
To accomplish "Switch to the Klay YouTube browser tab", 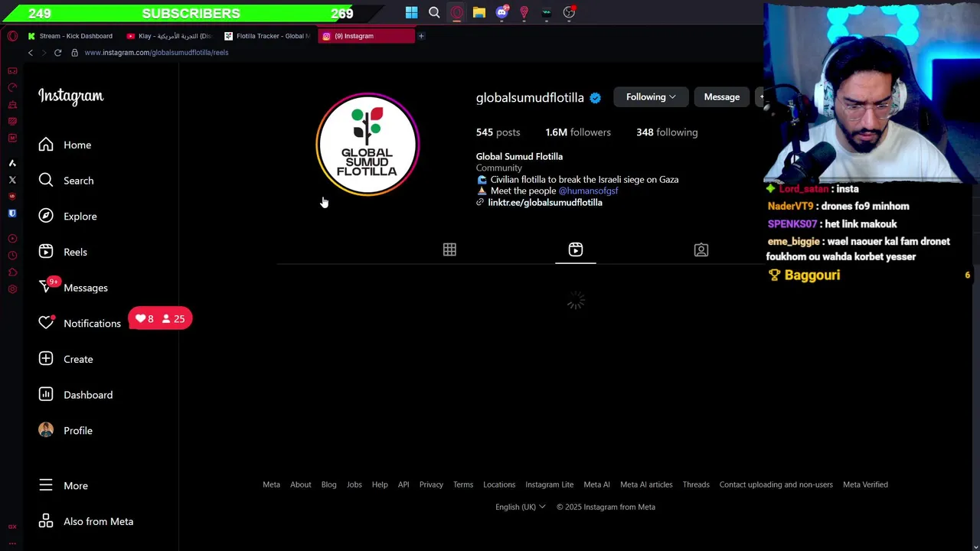I will (x=168, y=36).
